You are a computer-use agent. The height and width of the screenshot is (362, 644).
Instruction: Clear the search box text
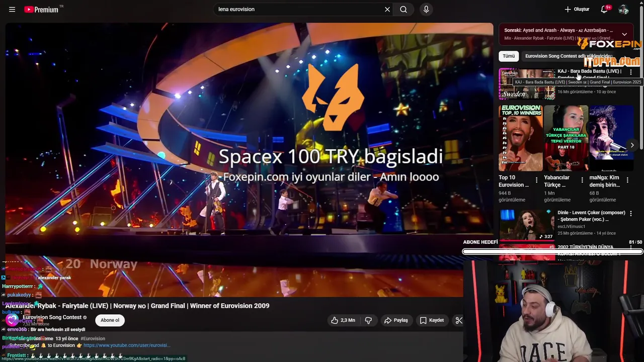[387, 10]
